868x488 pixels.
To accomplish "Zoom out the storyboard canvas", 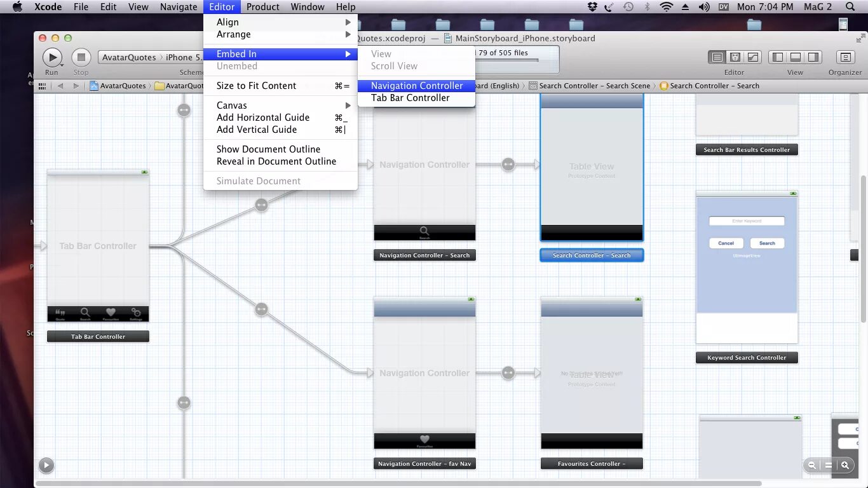I will (812, 465).
